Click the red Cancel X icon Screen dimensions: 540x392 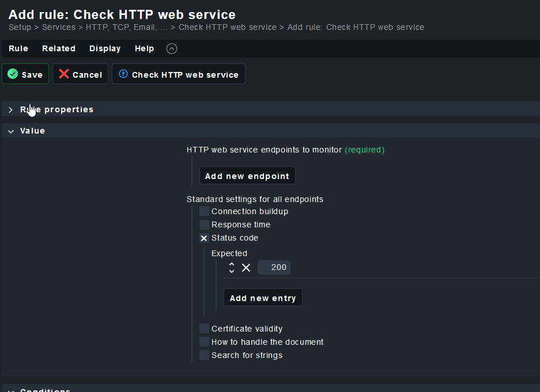tap(64, 74)
